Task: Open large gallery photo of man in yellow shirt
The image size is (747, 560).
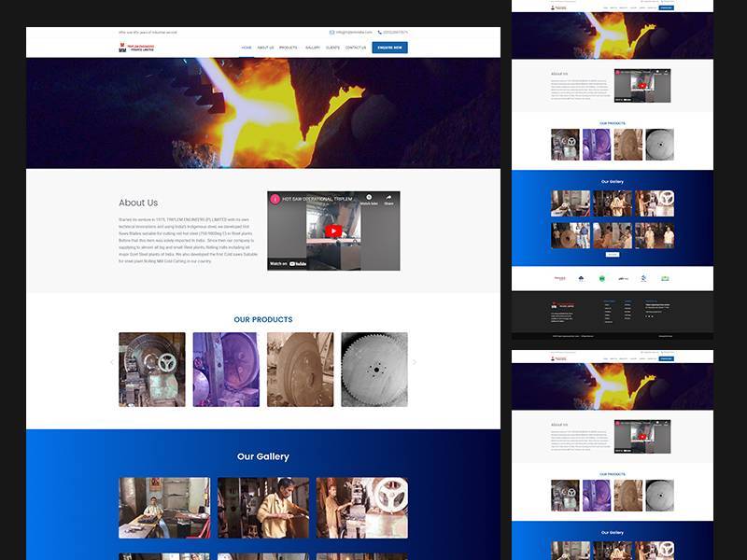Action: coord(263,508)
